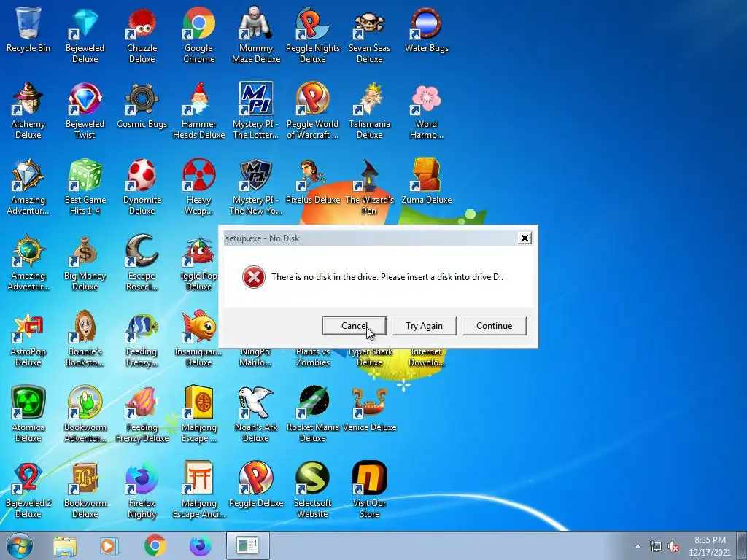Viewport: 747px width, 560px height.
Task: Open the network status tray icon
Action: click(656, 546)
